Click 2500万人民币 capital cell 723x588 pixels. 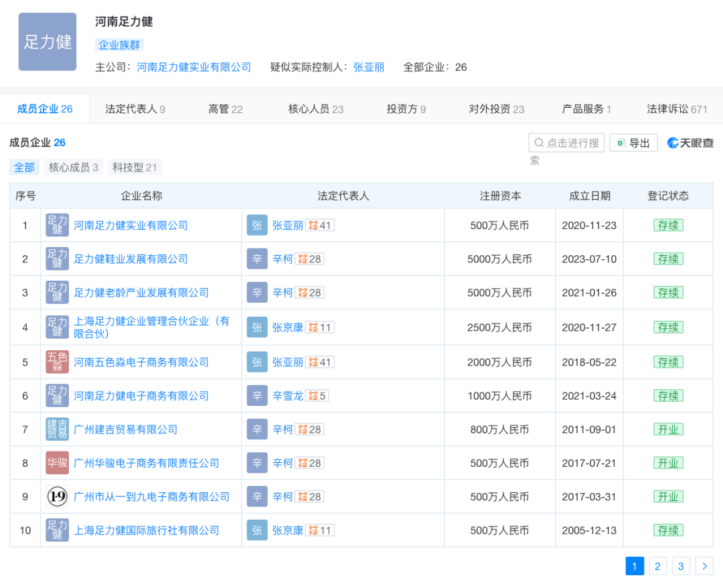tap(499, 327)
